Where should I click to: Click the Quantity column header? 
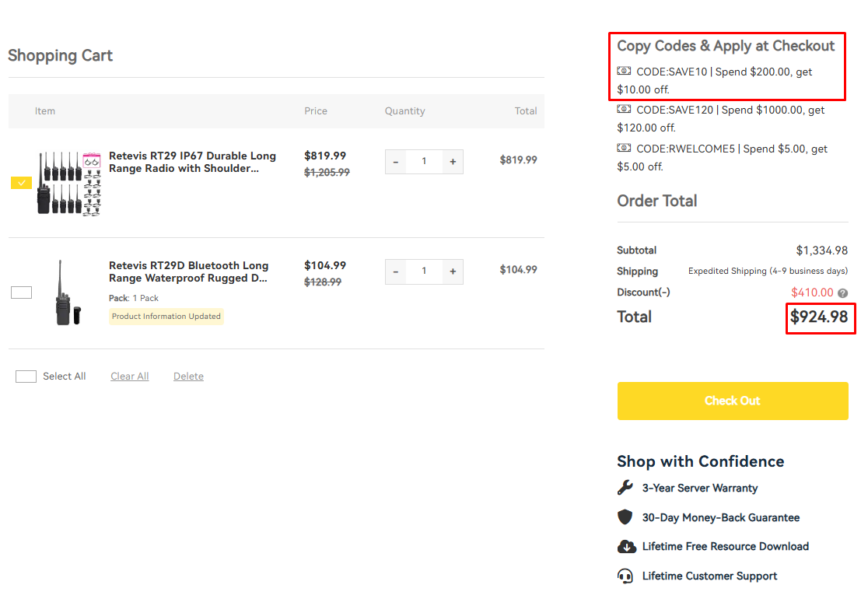404,111
